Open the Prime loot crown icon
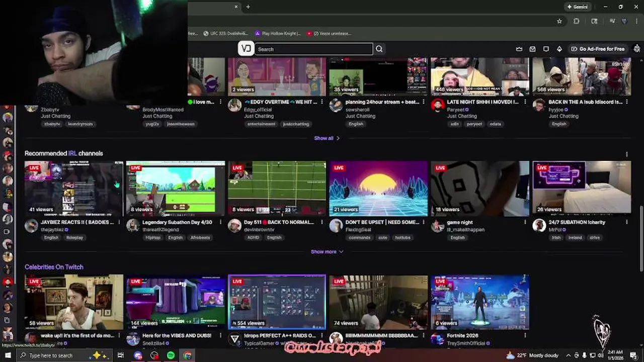Screen dimensions: 644x362 519,49
